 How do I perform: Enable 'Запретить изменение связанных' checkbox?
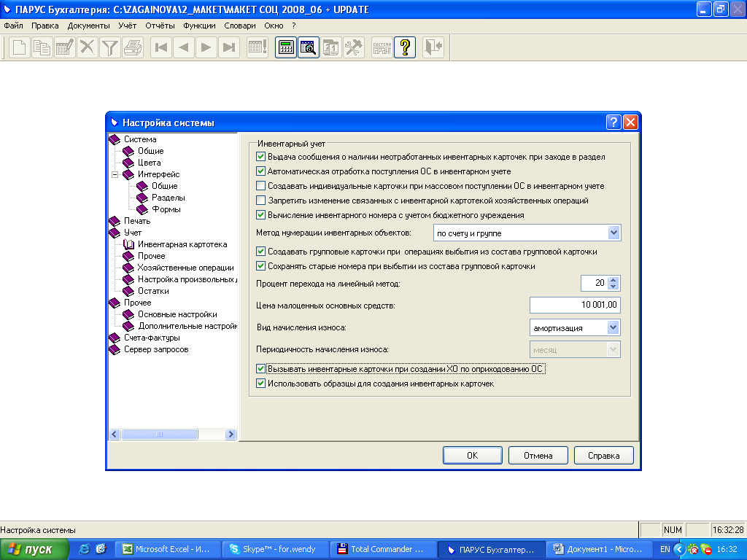click(260, 201)
